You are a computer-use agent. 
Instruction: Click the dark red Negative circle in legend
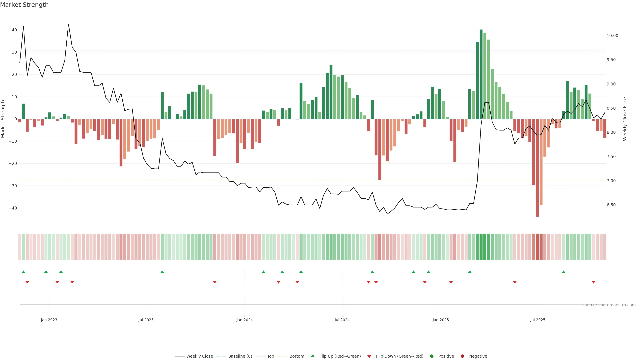(x=462, y=356)
